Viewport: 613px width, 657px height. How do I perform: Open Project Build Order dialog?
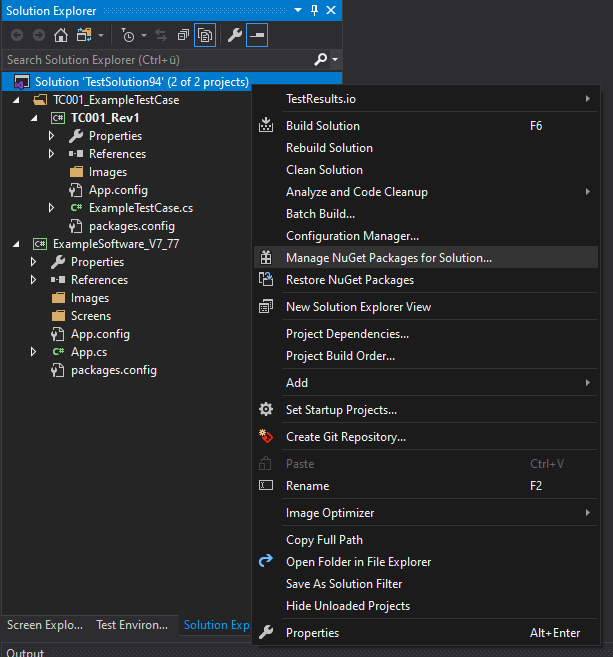(426, 356)
